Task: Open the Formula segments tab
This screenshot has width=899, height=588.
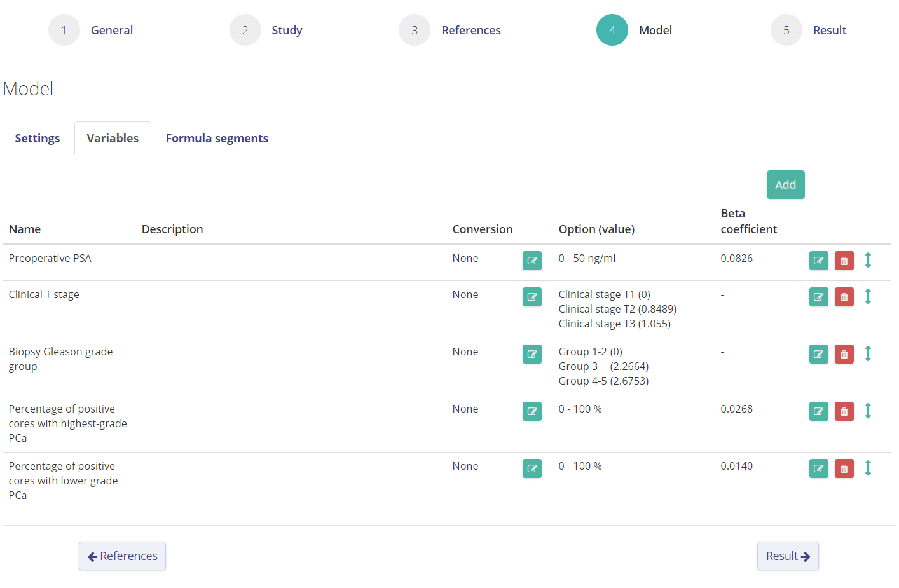Action: [217, 139]
